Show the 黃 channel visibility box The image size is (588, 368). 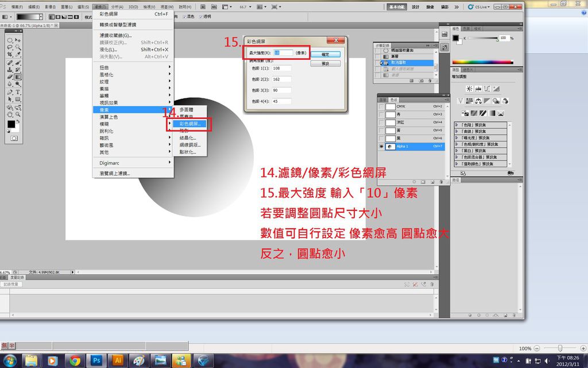381,131
